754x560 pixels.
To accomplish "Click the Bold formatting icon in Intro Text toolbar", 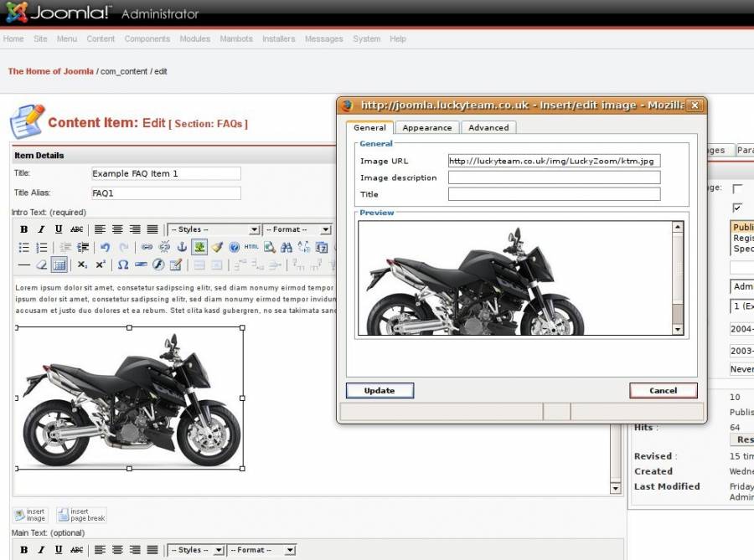I will tap(23, 229).
